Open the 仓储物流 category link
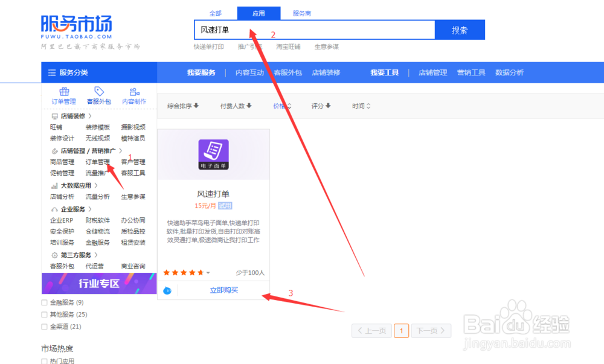604x364 pixels. pyautogui.click(x=98, y=232)
